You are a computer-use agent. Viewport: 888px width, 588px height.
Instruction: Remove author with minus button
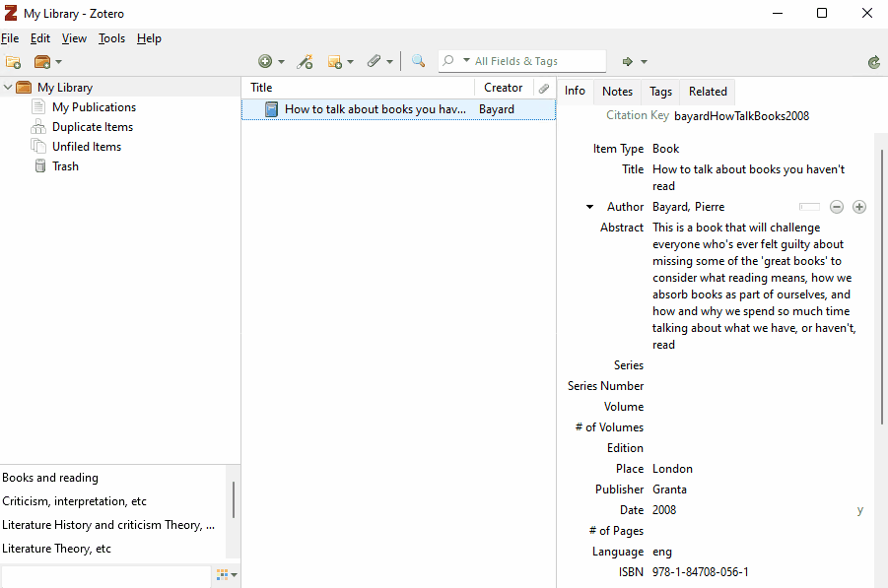[x=837, y=207]
